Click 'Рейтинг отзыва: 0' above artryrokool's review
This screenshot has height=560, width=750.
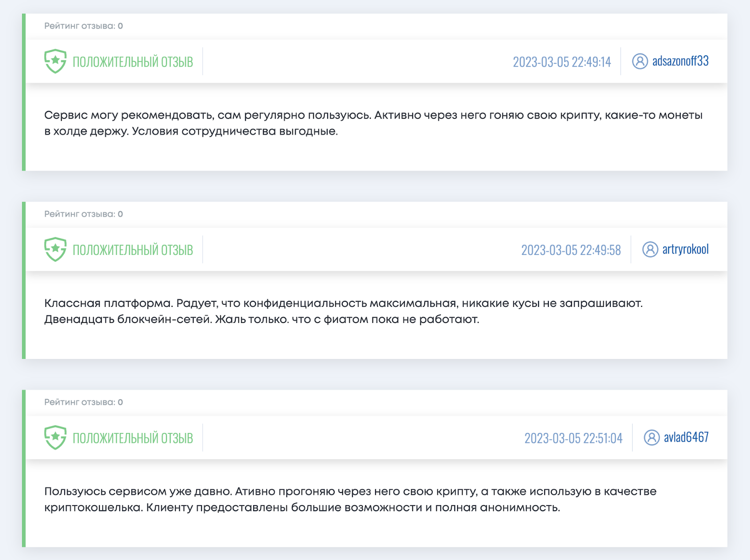click(83, 214)
